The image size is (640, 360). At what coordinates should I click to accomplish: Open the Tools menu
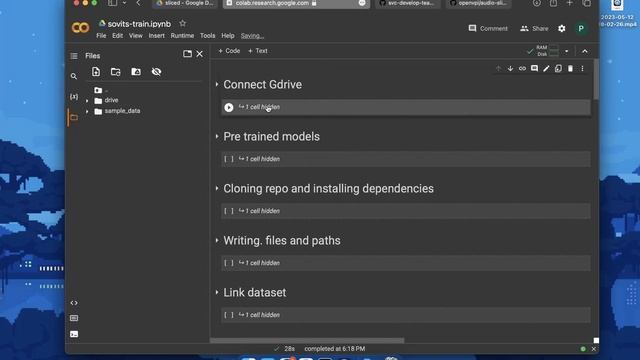pos(207,36)
